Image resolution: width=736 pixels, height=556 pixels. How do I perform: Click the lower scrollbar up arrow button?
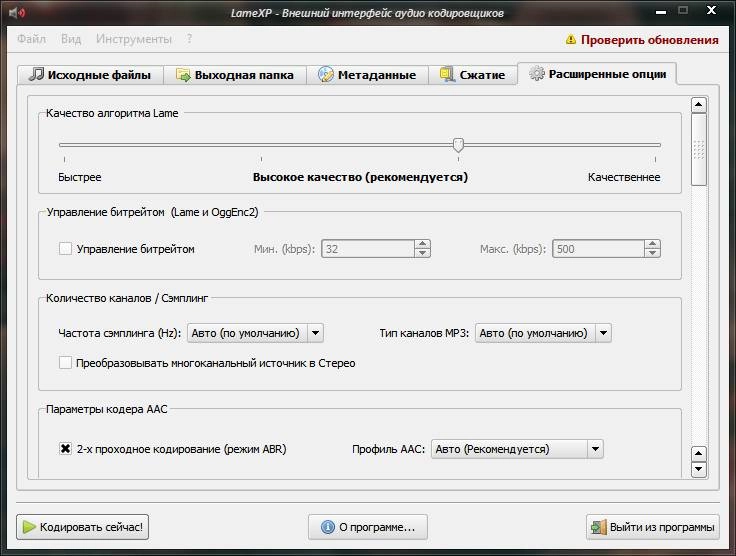(x=699, y=453)
